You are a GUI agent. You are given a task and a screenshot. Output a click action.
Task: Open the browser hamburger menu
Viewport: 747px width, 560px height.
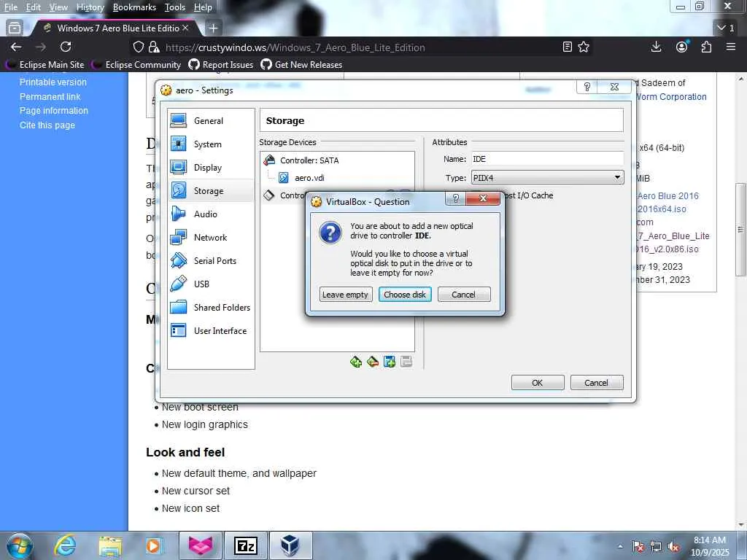point(731,47)
